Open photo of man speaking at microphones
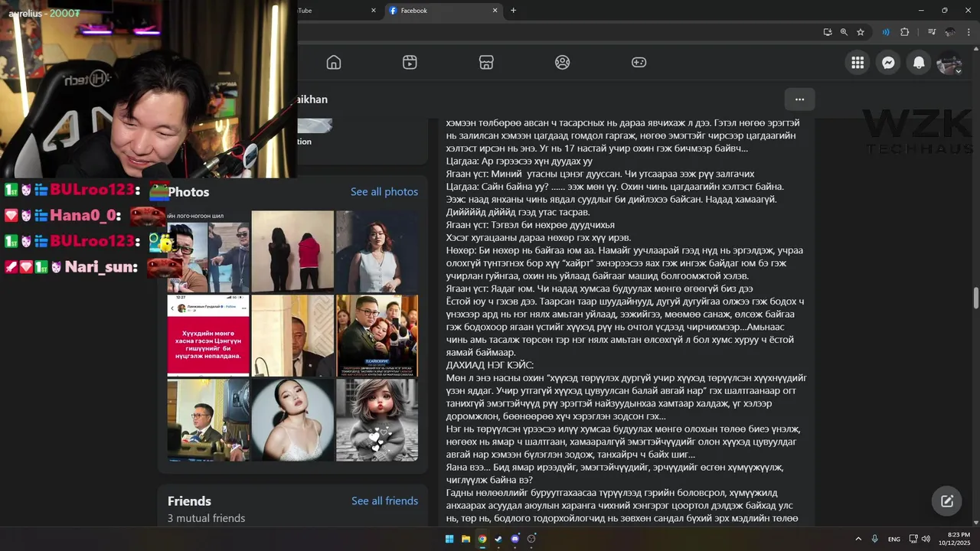 coord(208,420)
